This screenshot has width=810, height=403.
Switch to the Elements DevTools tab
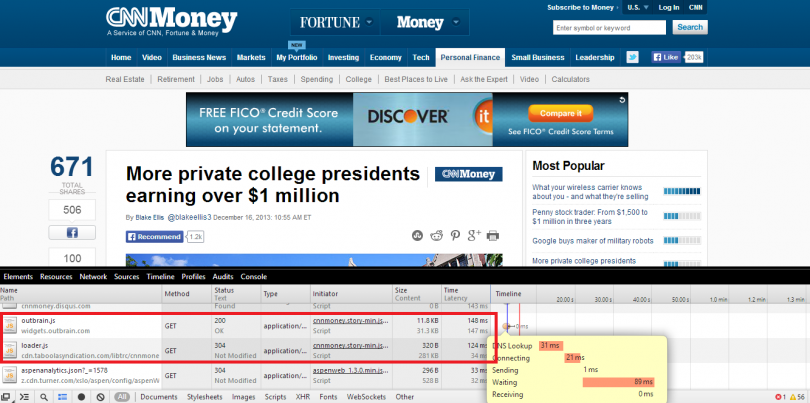[18, 276]
